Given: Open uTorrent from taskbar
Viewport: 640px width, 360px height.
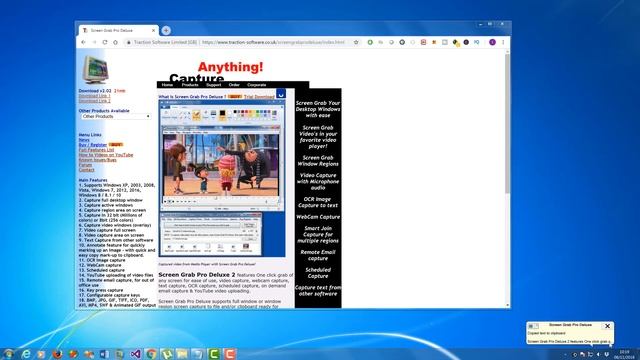Looking at the screenshot, I should (167, 354).
